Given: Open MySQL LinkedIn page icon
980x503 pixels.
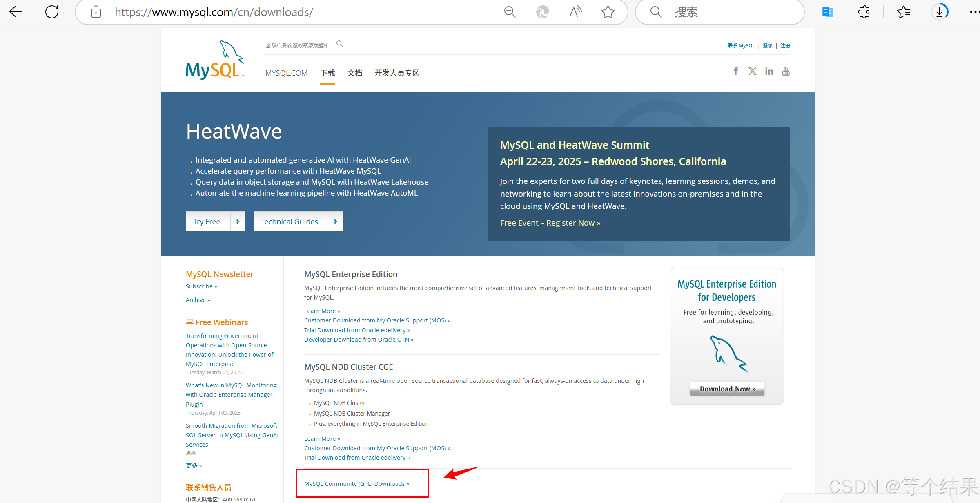Looking at the screenshot, I should [x=769, y=72].
